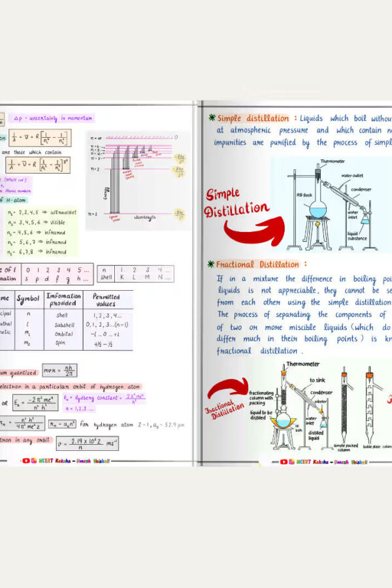The image size is (392, 588).
Task: Click the 'For hydrogen atom Z = 1' note
Action: [132, 425]
